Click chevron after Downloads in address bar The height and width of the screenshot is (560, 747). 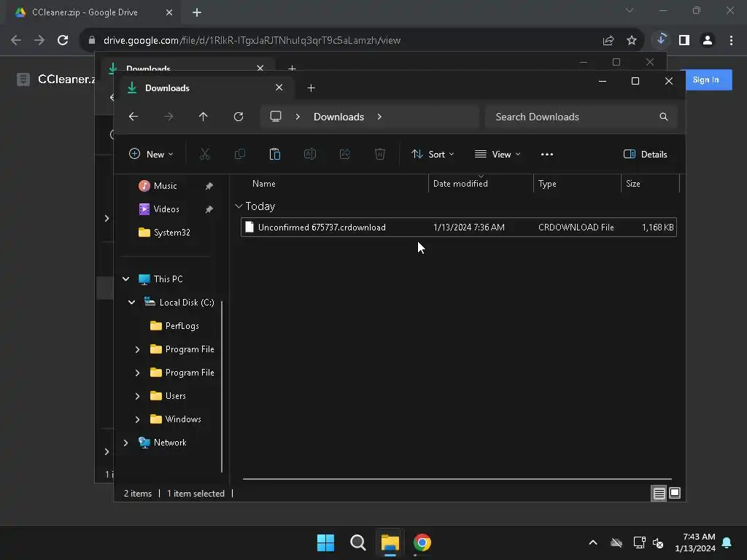(379, 117)
